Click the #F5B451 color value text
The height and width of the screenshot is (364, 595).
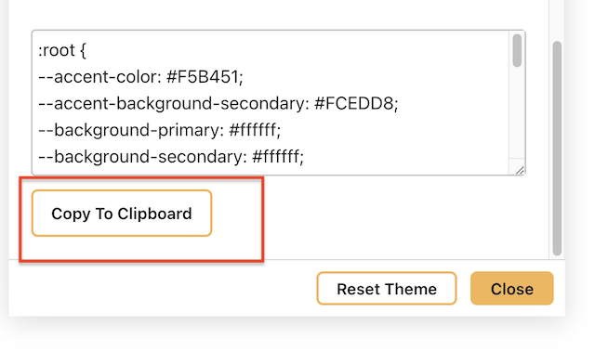(x=203, y=77)
